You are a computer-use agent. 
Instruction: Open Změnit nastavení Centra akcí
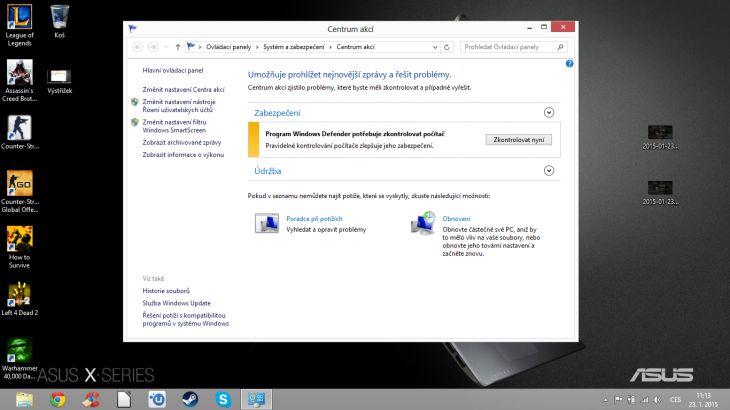coord(183,89)
